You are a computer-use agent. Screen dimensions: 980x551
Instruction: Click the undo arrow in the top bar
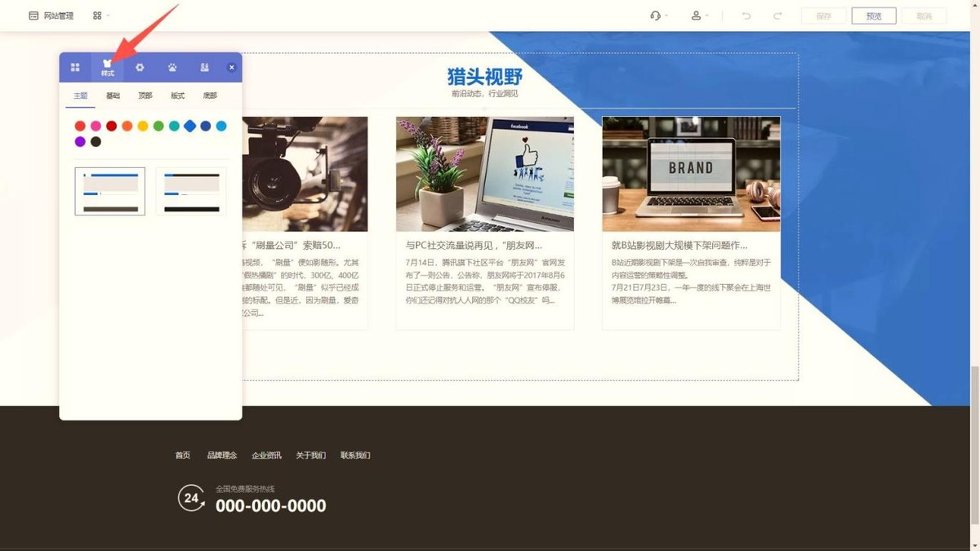tap(746, 16)
